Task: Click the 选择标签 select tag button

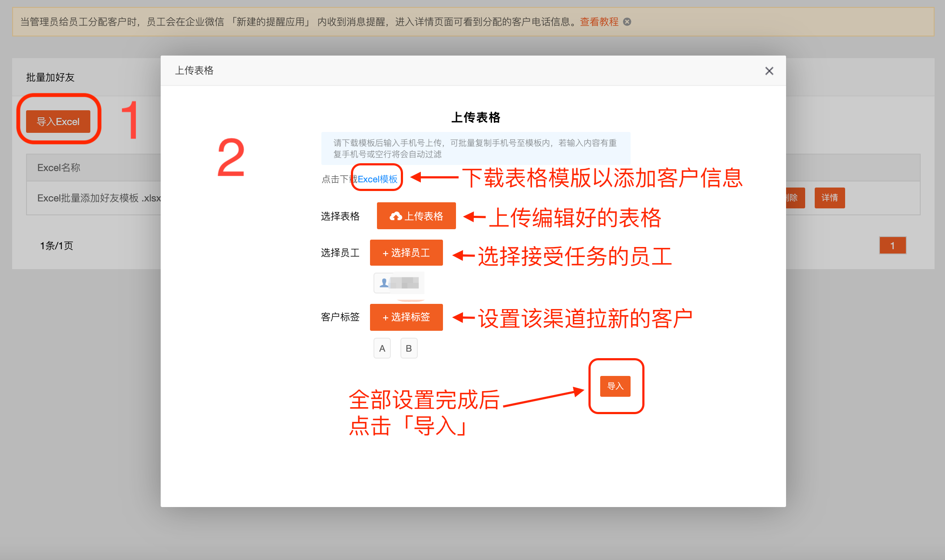Action: click(406, 317)
